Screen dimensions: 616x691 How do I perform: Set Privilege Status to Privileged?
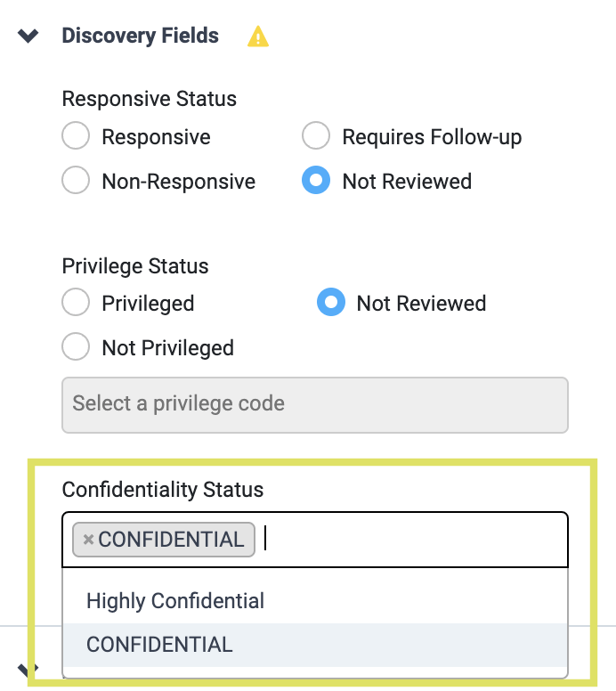point(76,304)
